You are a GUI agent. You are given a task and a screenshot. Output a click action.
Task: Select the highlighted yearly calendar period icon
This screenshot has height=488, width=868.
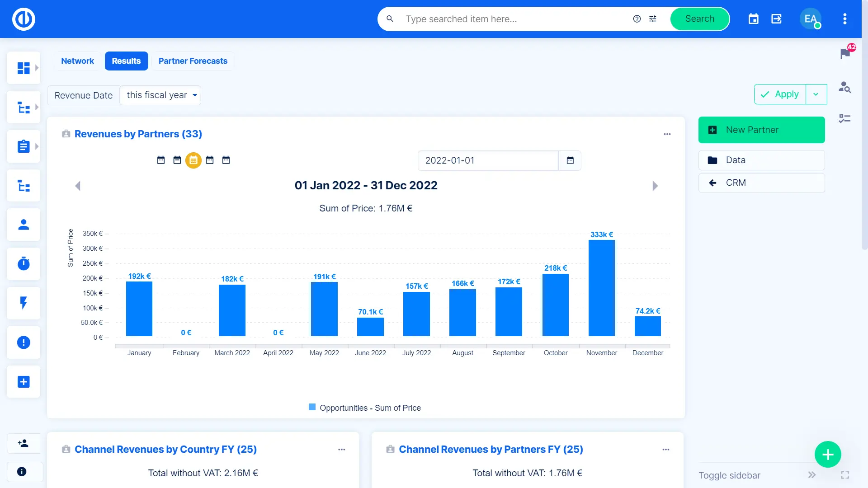tap(193, 160)
